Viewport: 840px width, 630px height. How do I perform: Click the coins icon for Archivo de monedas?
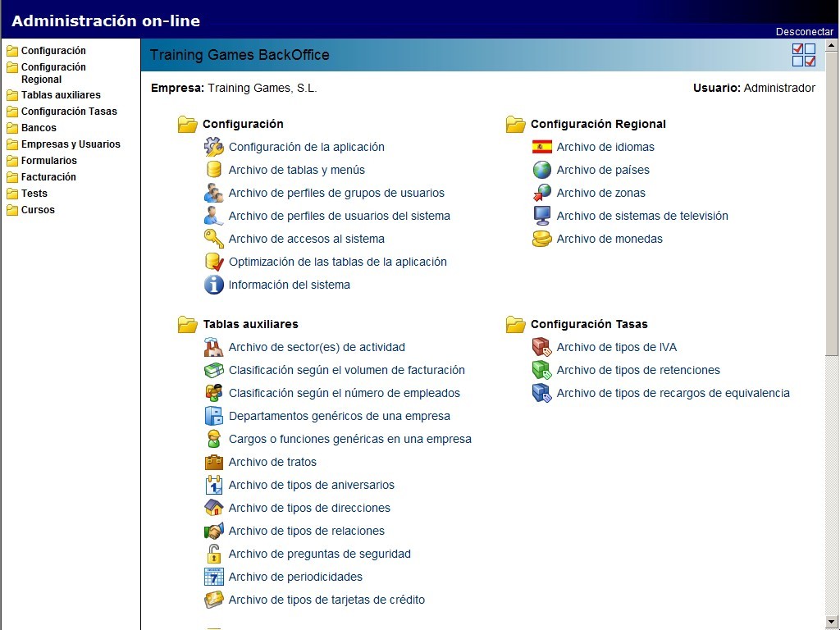pos(541,239)
